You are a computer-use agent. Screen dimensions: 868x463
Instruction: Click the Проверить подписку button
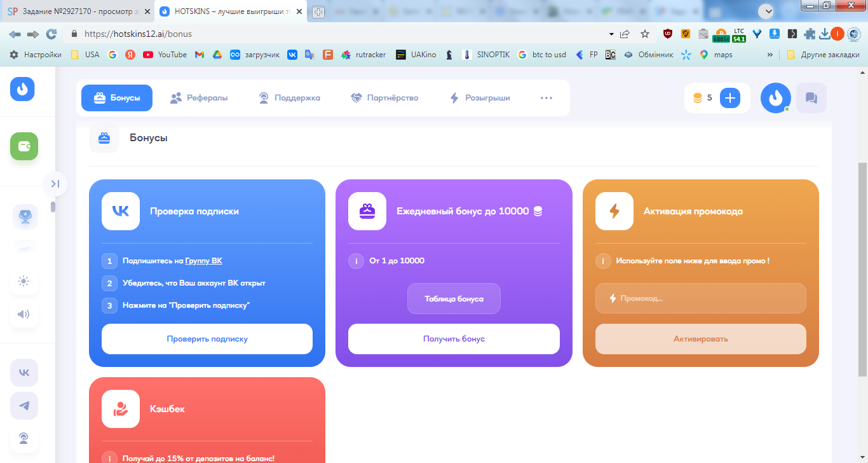click(x=207, y=339)
